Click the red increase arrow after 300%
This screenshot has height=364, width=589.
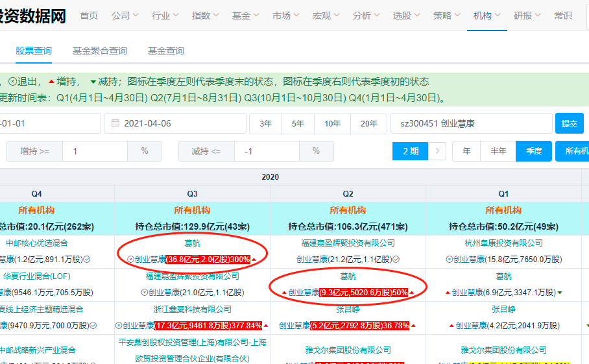tap(254, 260)
